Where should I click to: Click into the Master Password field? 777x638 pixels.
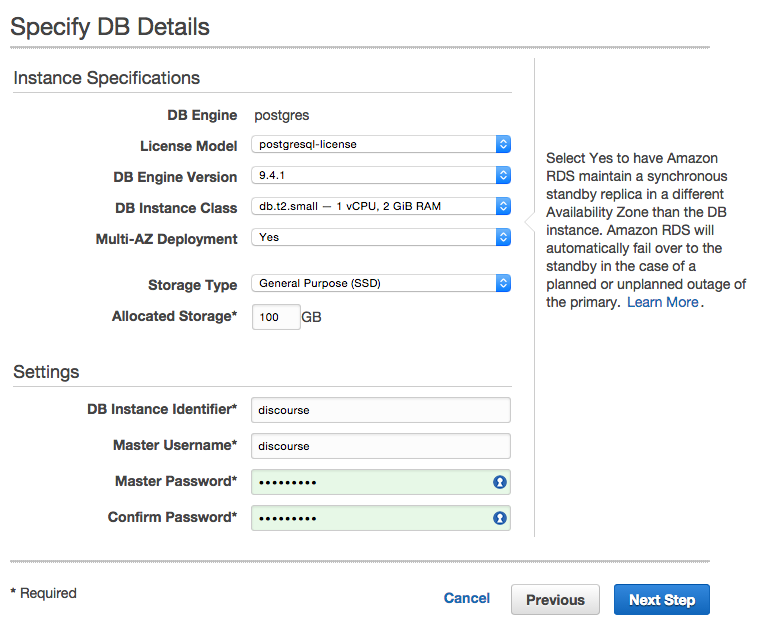tap(381, 482)
